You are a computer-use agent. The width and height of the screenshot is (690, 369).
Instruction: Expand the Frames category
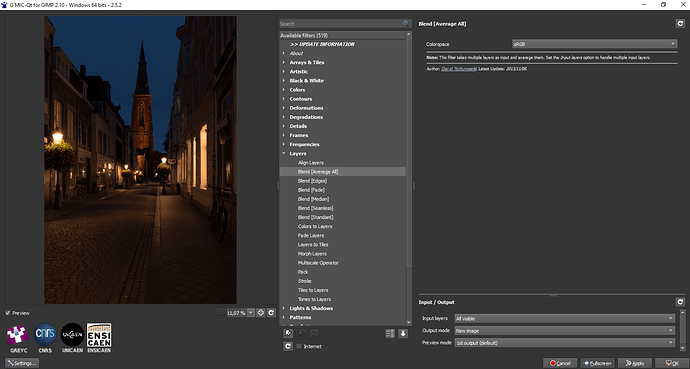(x=284, y=135)
